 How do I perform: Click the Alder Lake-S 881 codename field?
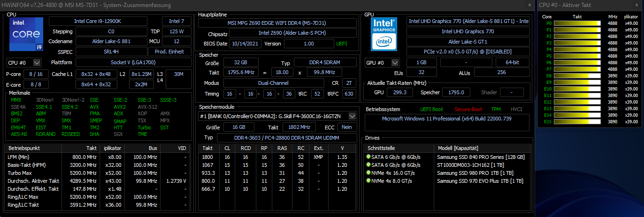point(111,41)
